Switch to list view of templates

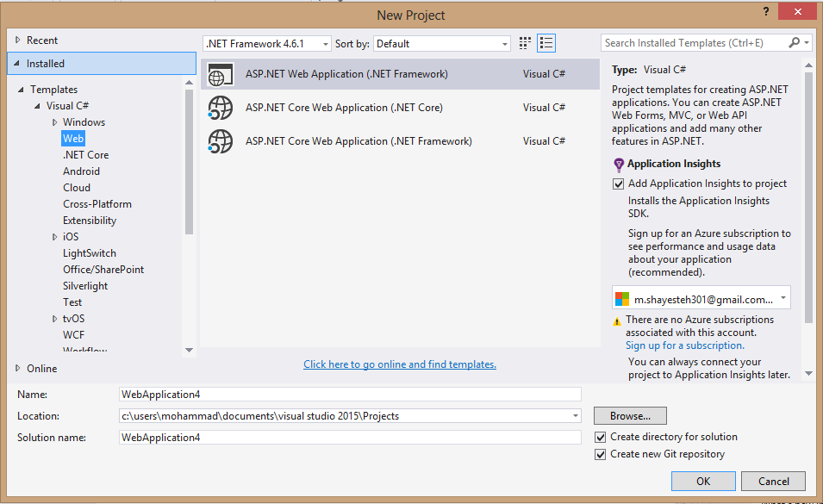point(546,43)
